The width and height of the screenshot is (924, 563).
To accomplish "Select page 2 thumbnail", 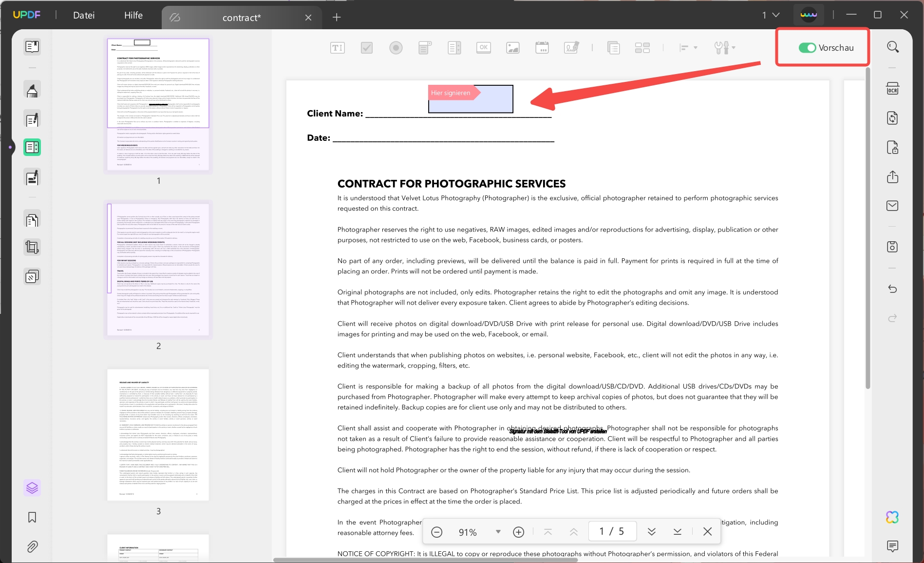I will click(158, 270).
